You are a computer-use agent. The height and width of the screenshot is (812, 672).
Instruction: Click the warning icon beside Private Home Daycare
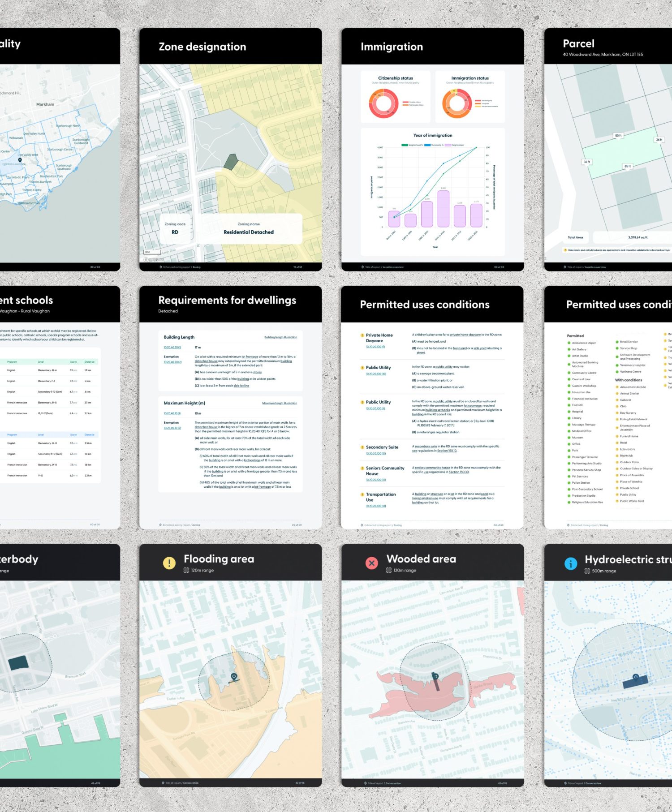click(362, 335)
